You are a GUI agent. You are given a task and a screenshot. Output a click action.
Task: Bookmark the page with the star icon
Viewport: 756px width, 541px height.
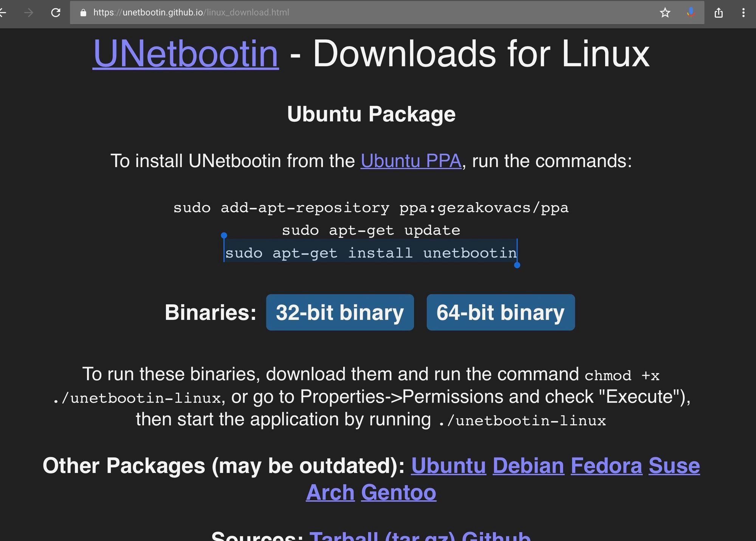tap(665, 13)
